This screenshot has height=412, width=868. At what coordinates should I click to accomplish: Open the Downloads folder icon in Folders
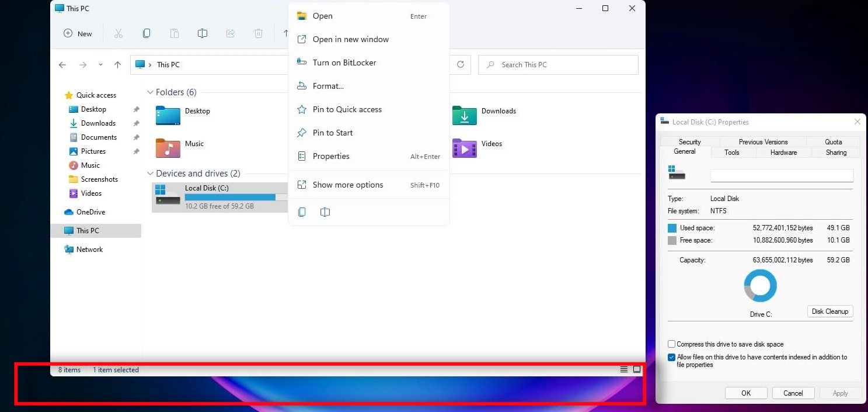[465, 115]
